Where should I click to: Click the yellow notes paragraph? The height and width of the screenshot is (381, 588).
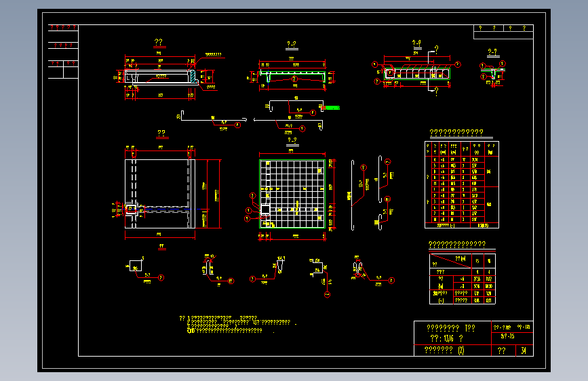coord(238,324)
